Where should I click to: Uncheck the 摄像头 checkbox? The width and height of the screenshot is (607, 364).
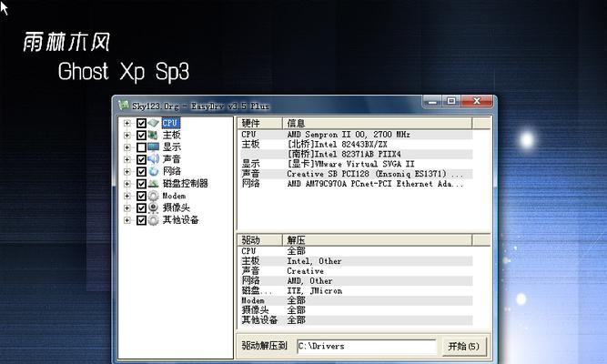tap(141, 208)
